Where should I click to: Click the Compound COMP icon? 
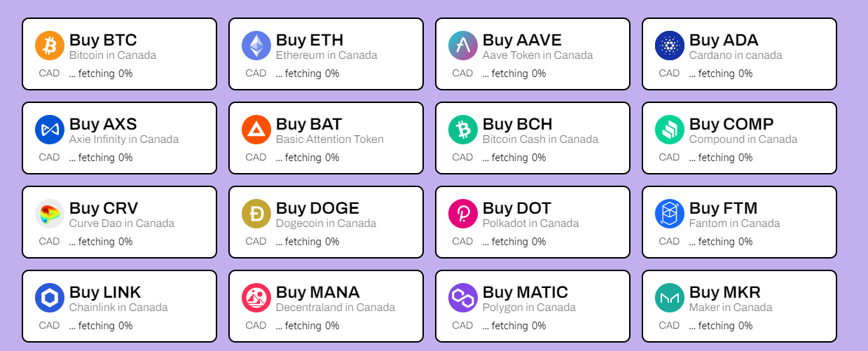tap(670, 130)
